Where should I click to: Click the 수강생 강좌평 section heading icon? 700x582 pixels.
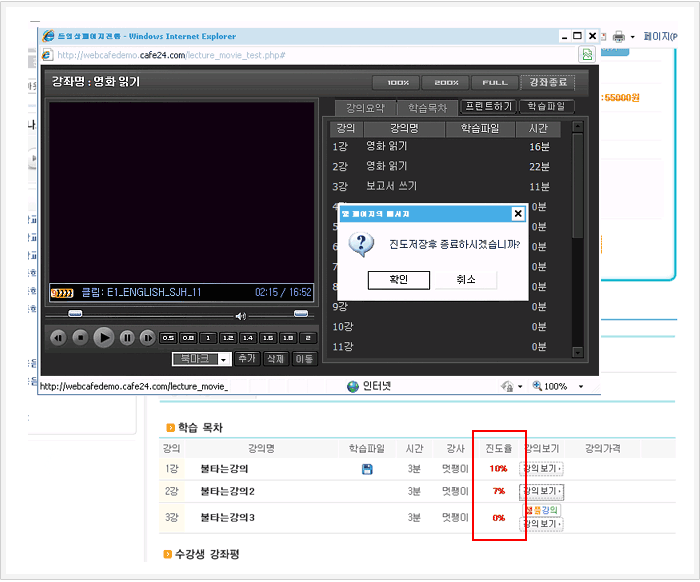pyautogui.click(x=167, y=555)
